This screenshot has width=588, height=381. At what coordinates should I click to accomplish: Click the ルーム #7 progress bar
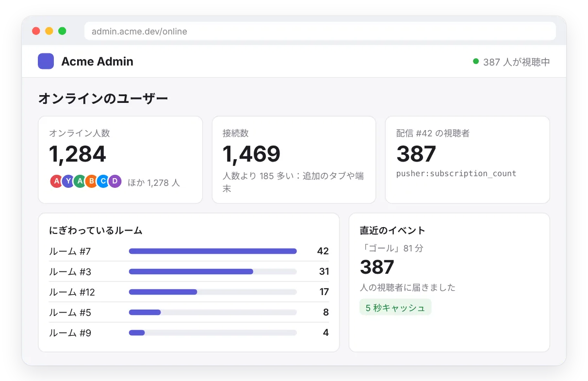pyautogui.click(x=213, y=251)
